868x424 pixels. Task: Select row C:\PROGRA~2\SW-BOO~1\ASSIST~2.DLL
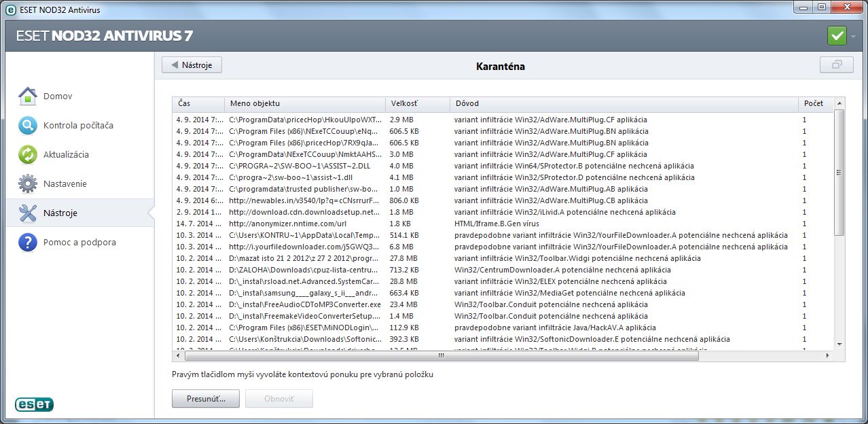coord(503,166)
